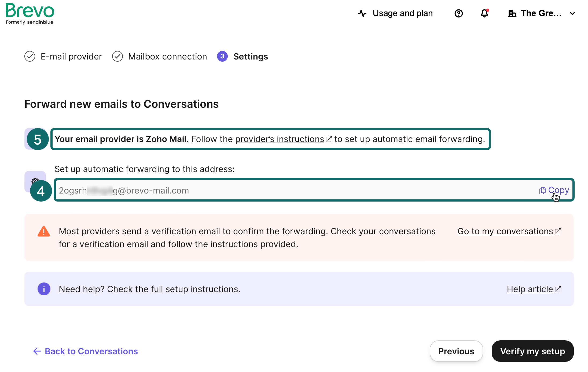Open the Help article link
588x372 pixels.
[x=530, y=289]
